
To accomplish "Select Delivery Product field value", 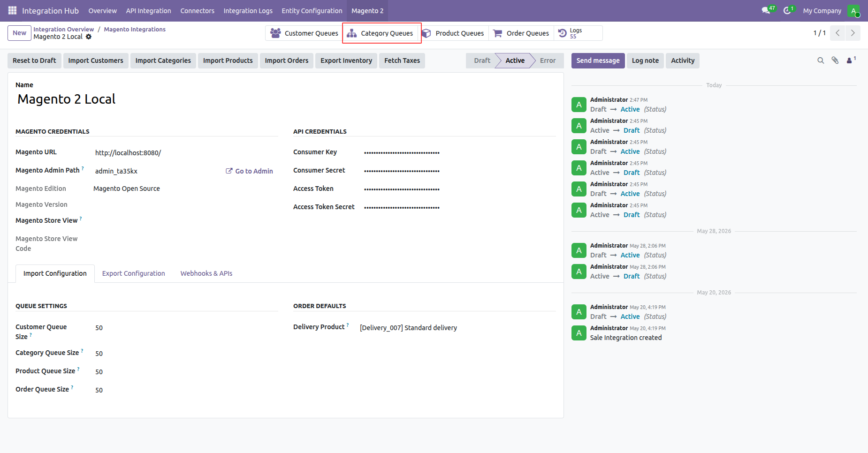I will (408, 328).
